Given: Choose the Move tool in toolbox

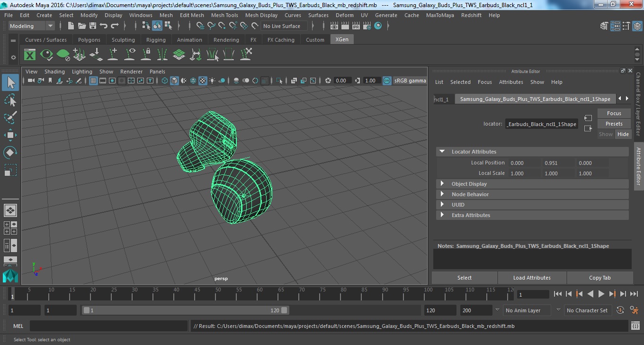Looking at the screenshot, I should [x=10, y=135].
